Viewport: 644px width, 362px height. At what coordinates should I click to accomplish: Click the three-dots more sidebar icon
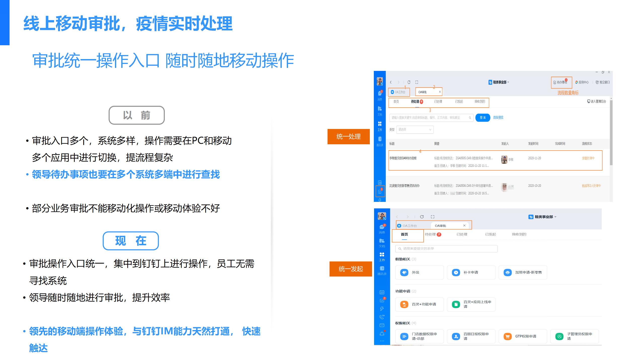point(382,341)
